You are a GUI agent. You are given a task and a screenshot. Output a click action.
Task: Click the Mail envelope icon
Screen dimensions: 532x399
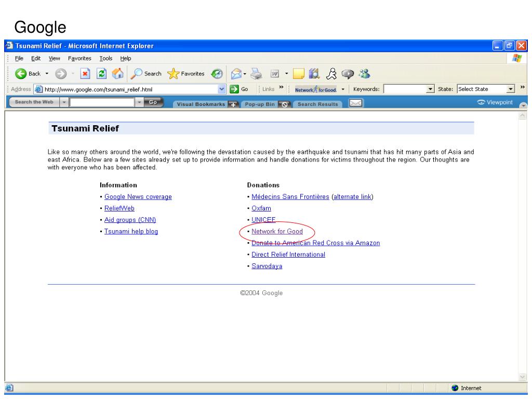236,74
